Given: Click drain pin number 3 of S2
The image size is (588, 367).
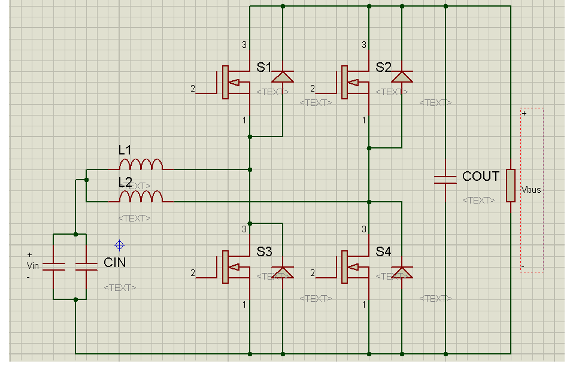Looking at the screenshot, I should pyautogui.click(x=363, y=45).
